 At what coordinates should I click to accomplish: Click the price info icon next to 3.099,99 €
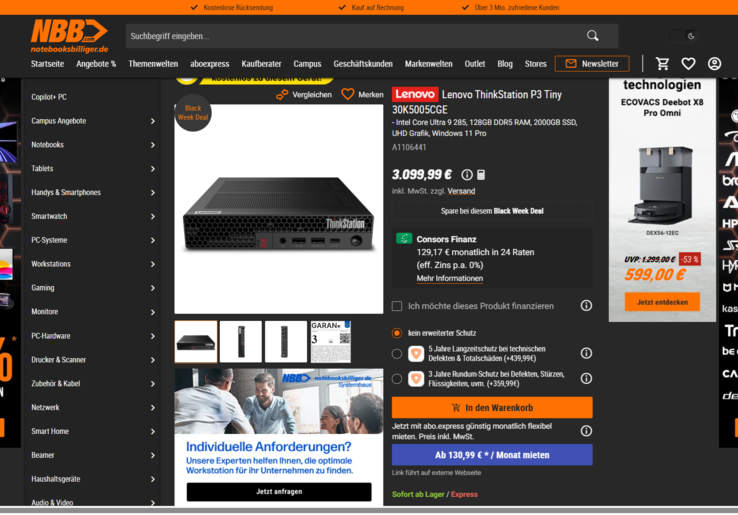[467, 175]
